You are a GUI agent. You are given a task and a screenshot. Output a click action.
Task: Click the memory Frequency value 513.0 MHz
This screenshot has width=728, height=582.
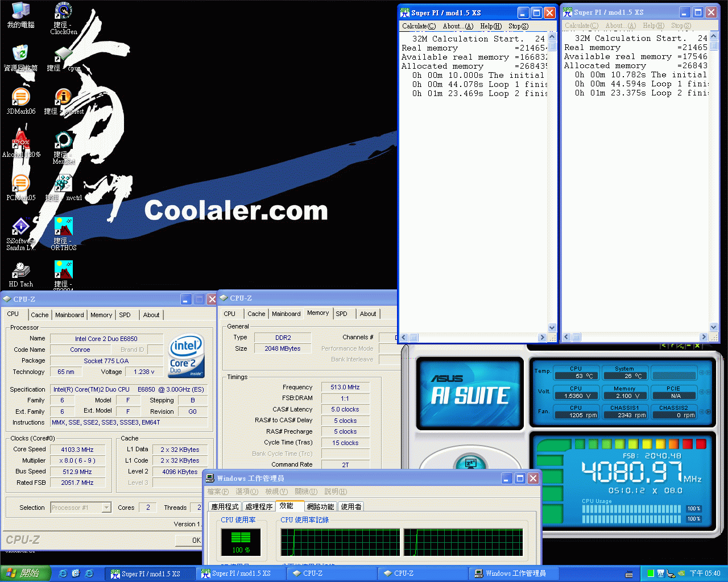pyautogui.click(x=345, y=387)
